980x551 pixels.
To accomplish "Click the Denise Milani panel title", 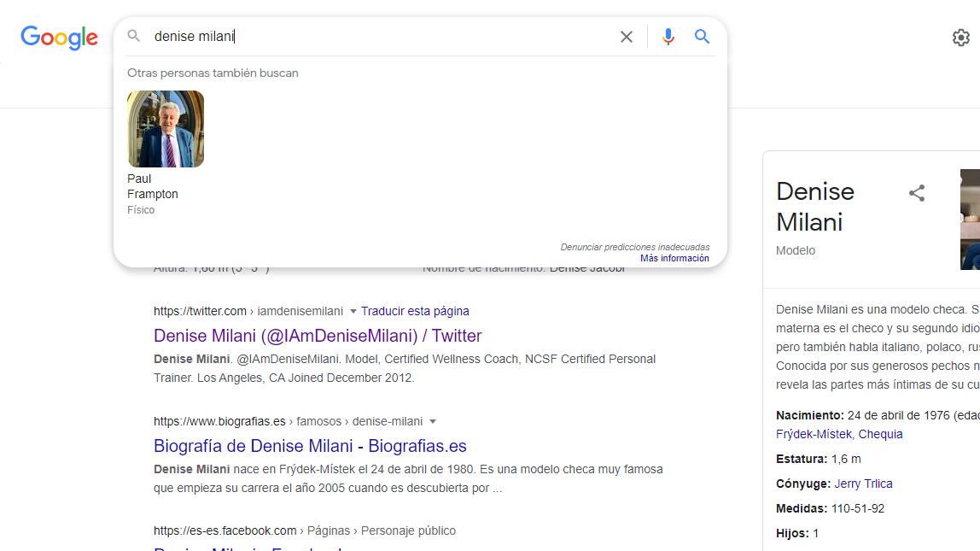I will pos(815,207).
